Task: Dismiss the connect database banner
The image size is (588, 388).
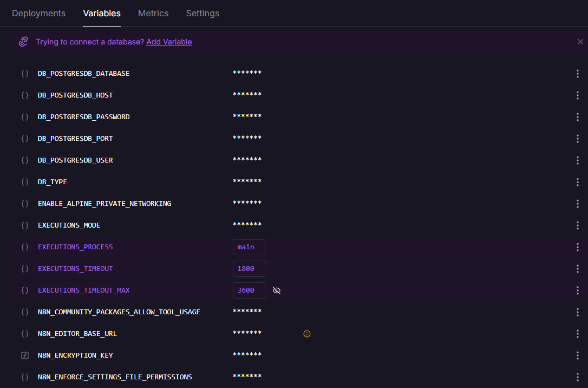Action: (x=580, y=42)
